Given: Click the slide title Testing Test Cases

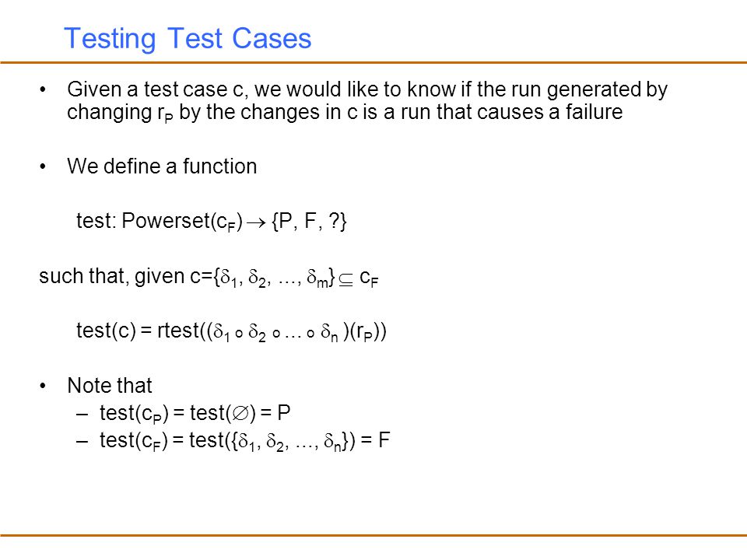Looking at the screenshot, I should click(188, 39).
